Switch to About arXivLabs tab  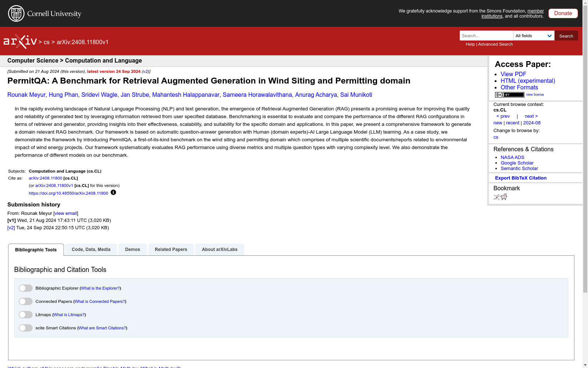220,250
